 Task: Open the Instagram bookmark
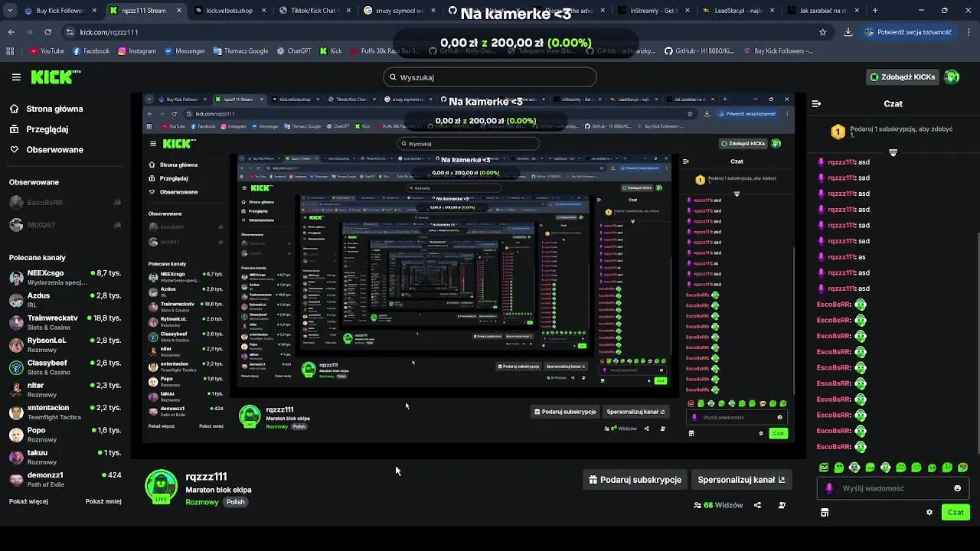click(137, 51)
